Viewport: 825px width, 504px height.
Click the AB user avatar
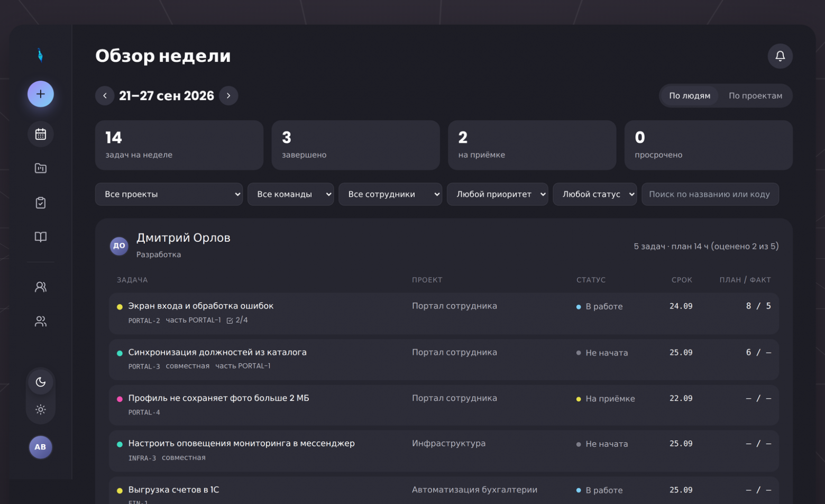(x=40, y=447)
